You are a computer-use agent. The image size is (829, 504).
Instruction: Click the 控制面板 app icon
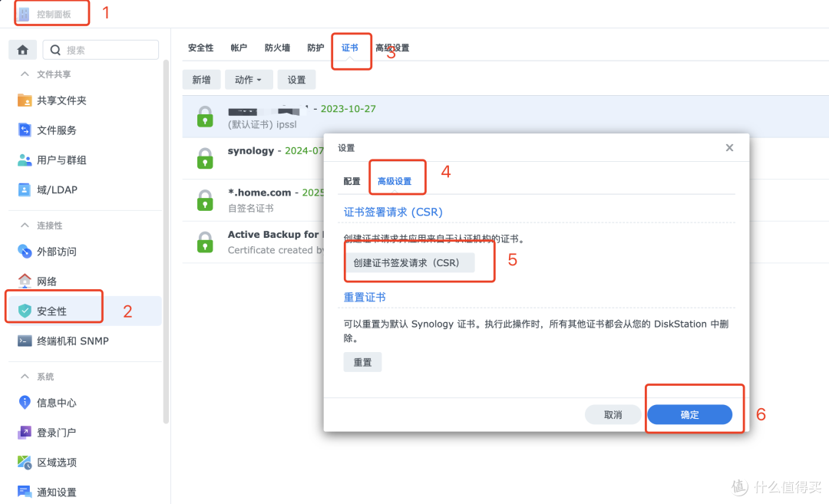pyautogui.click(x=24, y=15)
